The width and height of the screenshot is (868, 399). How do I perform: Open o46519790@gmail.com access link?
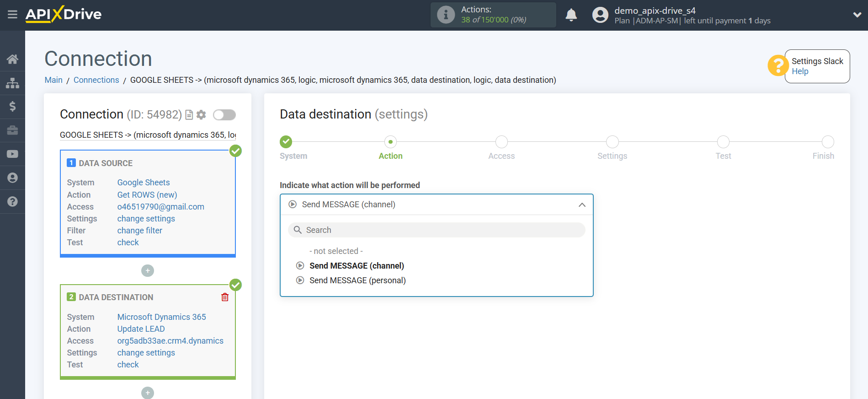tap(161, 207)
